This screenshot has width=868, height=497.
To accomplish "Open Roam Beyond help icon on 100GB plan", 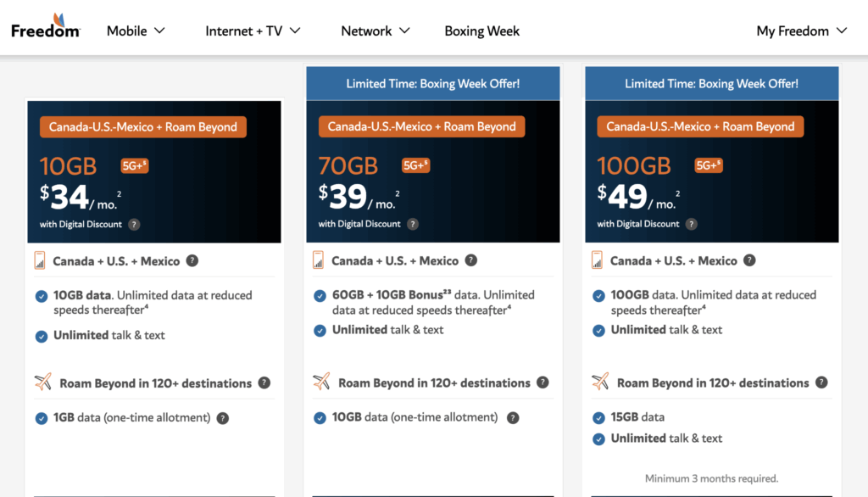I will (x=821, y=383).
